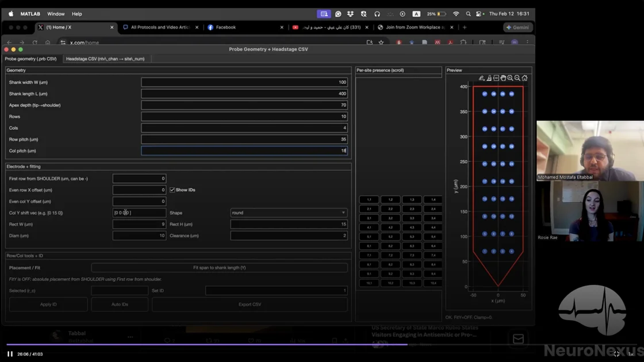
Task: Restore view with the home icon
Action: (524, 78)
